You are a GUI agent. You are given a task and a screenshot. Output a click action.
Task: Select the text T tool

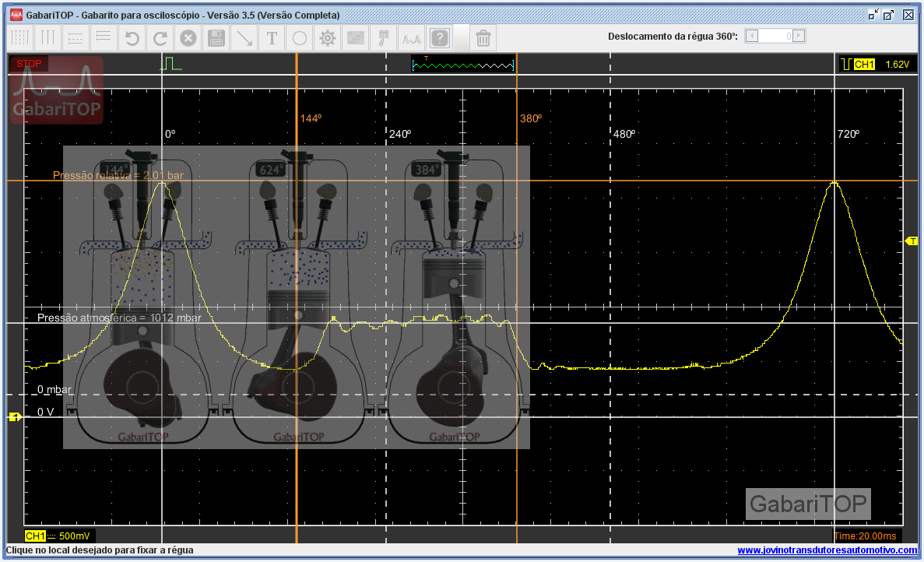click(x=272, y=38)
